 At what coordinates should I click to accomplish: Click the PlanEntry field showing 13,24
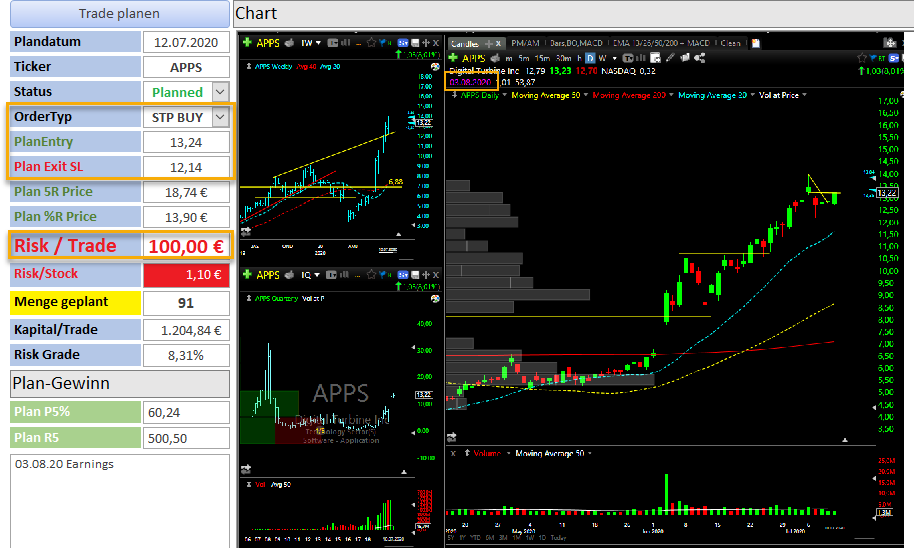click(186, 142)
